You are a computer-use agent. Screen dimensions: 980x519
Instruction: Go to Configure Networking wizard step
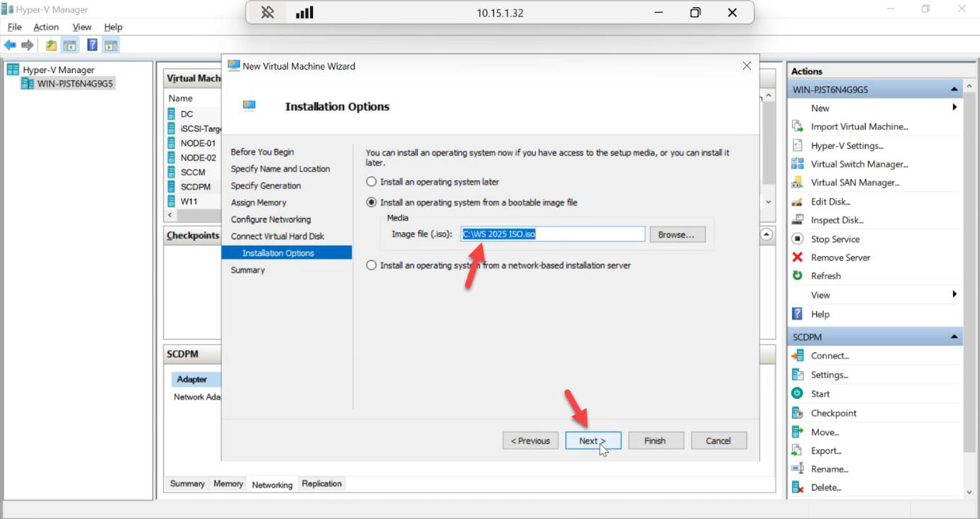(271, 219)
